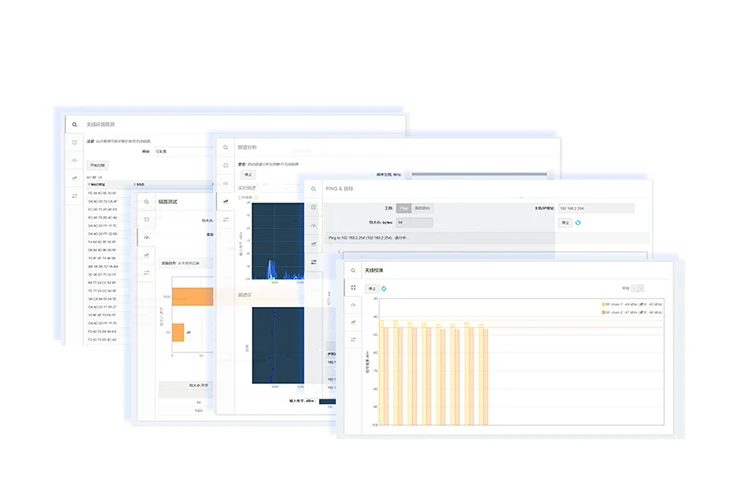This screenshot has height=497, width=750.
Task: Select active chart icon in spectrum analysis window
Action: pyautogui.click(x=225, y=201)
